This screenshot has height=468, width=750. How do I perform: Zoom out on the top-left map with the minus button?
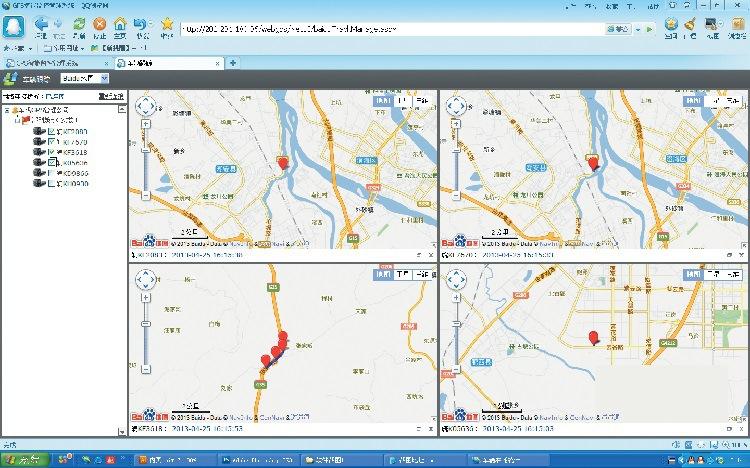(146, 195)
